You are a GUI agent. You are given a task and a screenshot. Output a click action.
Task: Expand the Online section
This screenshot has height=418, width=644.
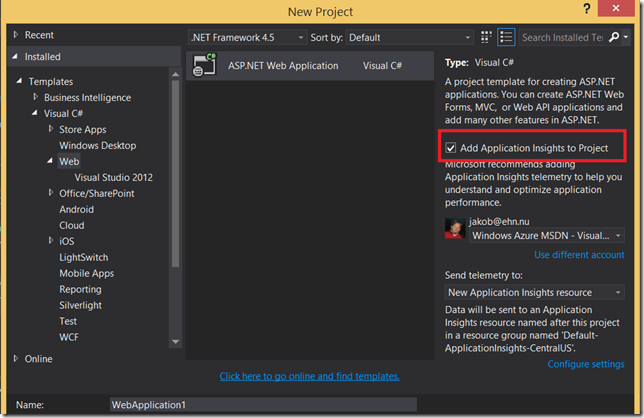pyautogui.click(x=16, y=358)
